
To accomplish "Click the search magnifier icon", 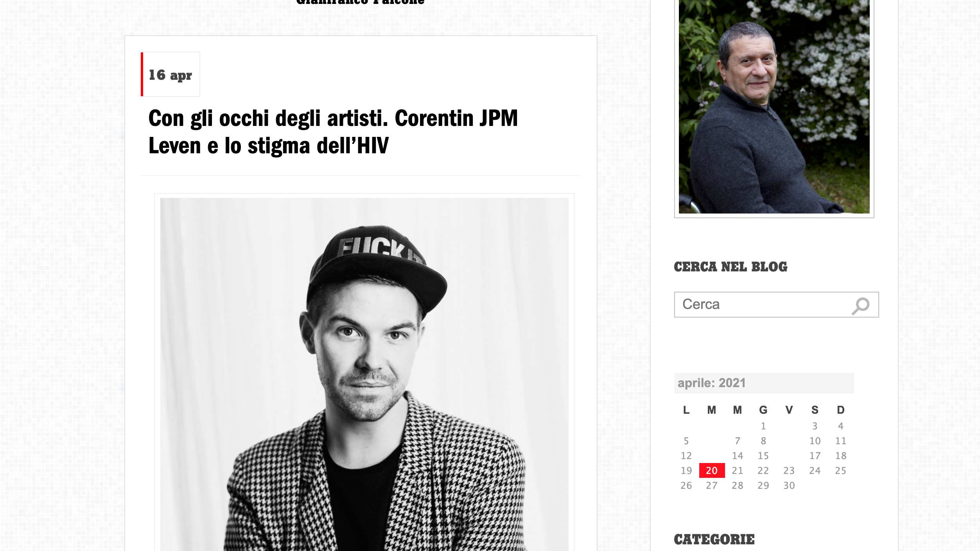I will [860, 306].
